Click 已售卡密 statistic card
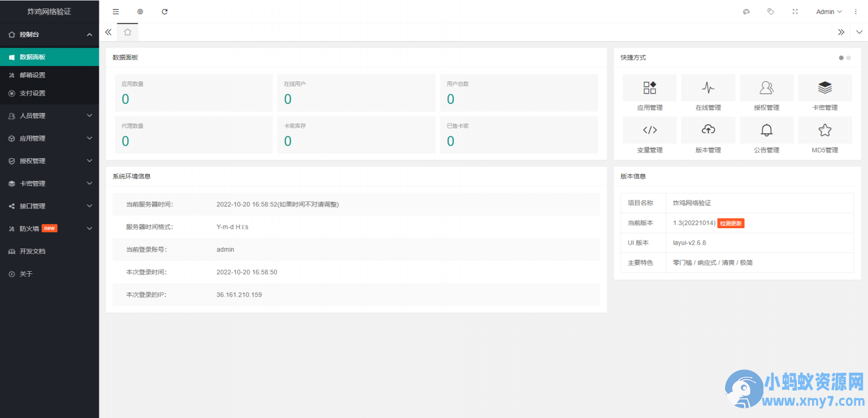Screen dimensions: 868x418 click(519, 135)
